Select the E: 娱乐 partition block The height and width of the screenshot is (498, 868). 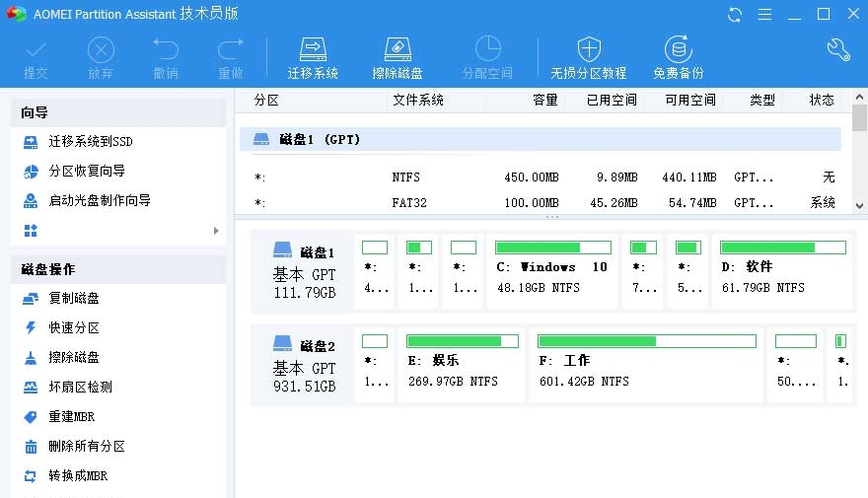pos(462,366)
